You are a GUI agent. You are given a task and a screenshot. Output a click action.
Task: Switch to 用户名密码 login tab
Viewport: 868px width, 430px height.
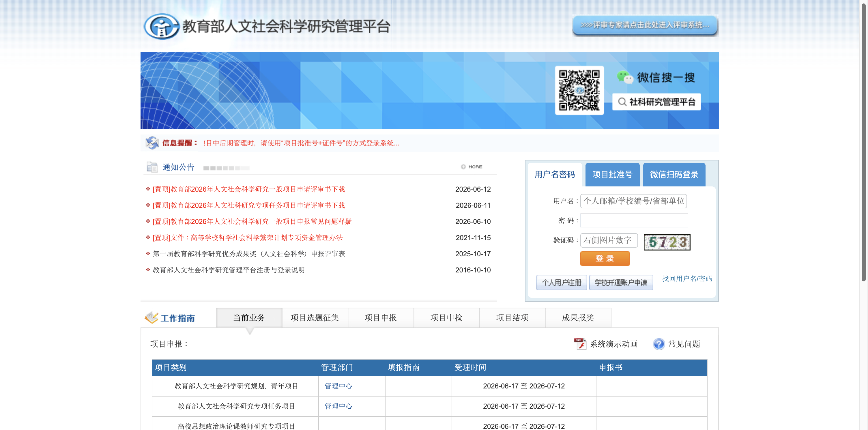[555, 175]
